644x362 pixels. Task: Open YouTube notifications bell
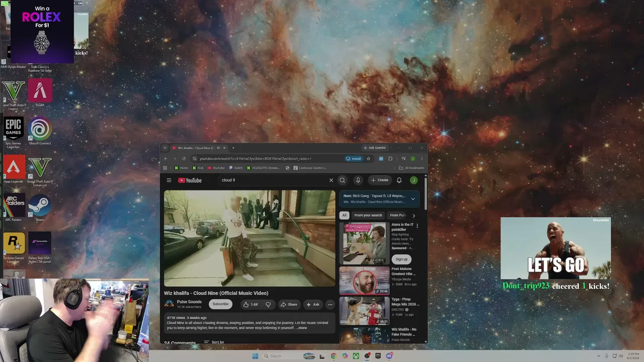click(399, 180)
